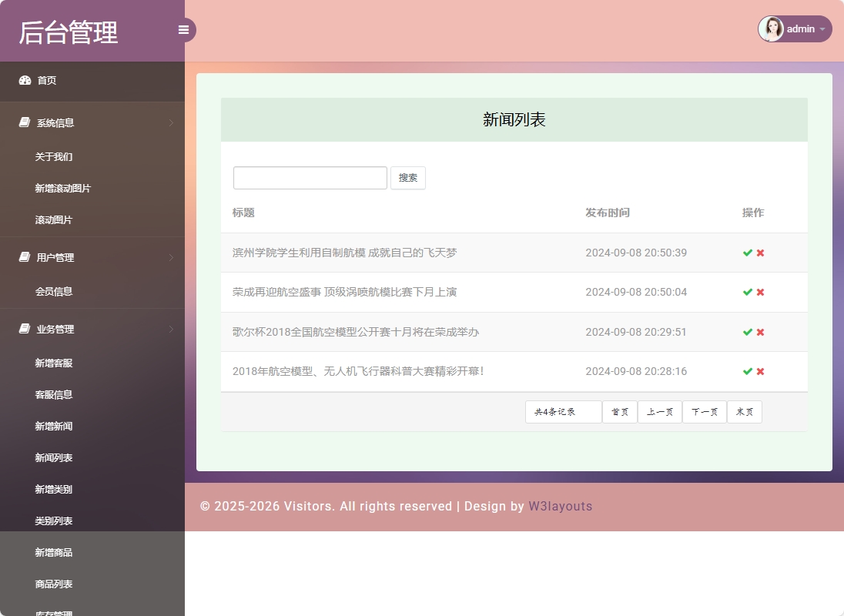The image size is (844, 616).
Task: Expand the 业务管理 section chevron
Action: [171, 329]
